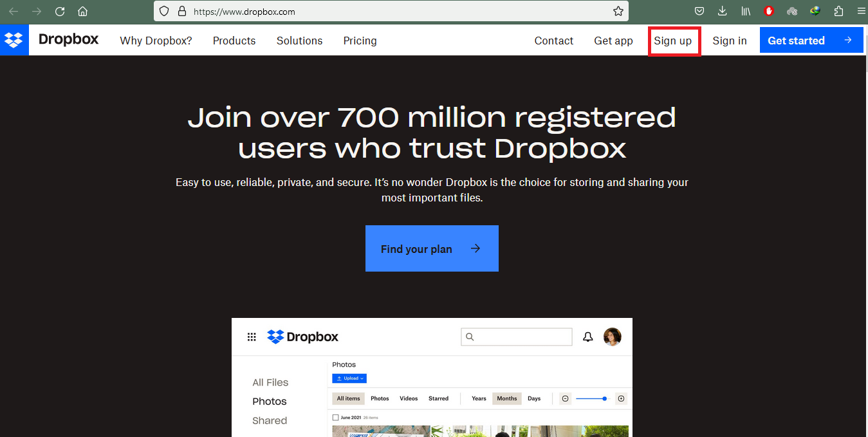This screenshot has height=437, width=868.
Task: Select the Videos filter tab
Action: tap(409, 398)
